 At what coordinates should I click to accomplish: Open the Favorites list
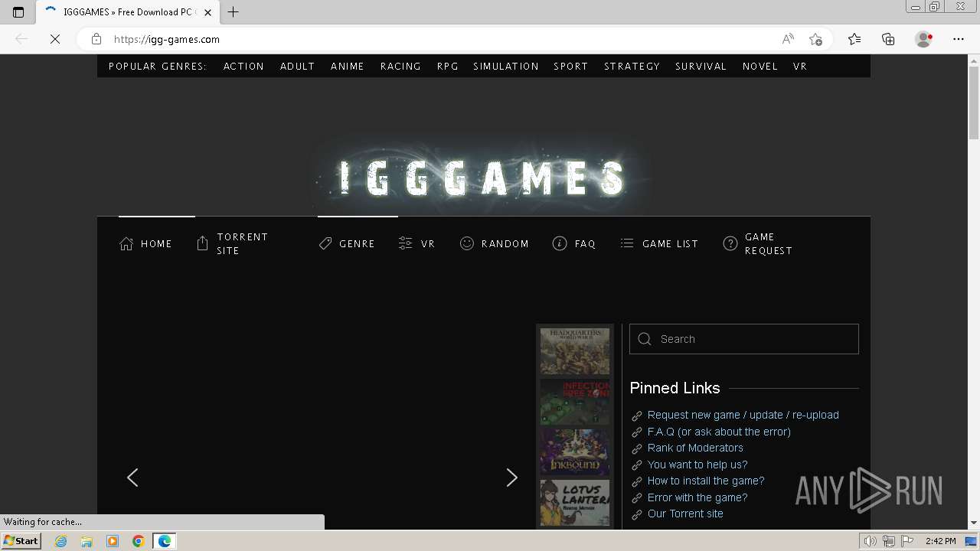[x=854, y=39]
